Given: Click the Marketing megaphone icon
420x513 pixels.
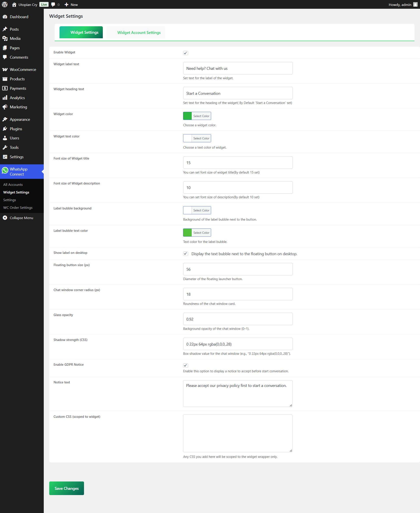Looking at the screenshot, I should (5, 107).
